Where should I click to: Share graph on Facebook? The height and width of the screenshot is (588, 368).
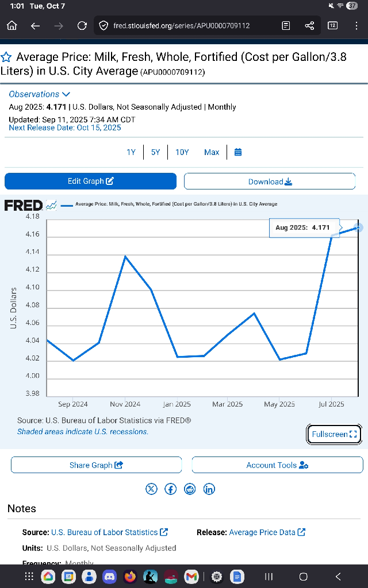tap(171, 489)
